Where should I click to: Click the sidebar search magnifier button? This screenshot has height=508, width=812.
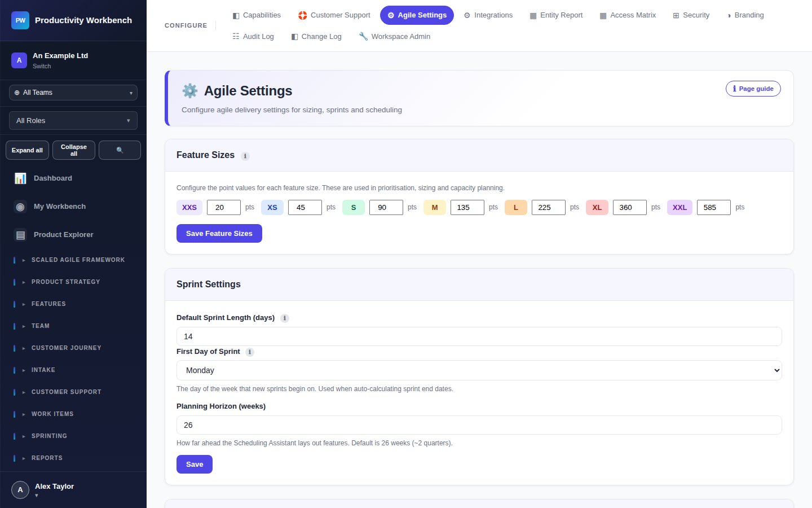(x=120, y=150)
